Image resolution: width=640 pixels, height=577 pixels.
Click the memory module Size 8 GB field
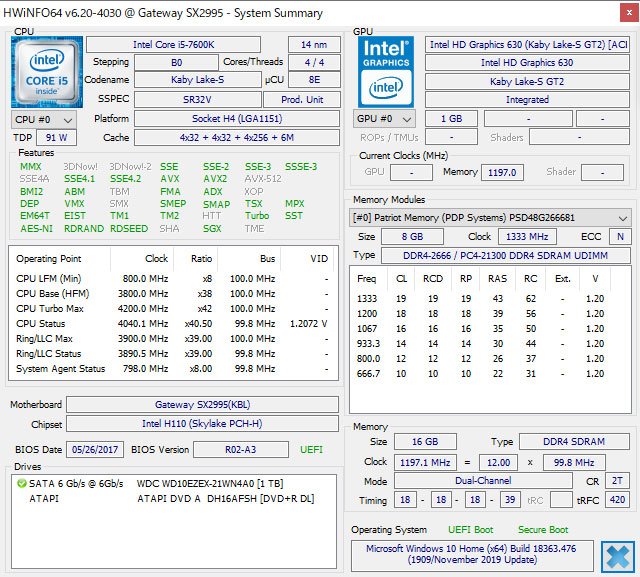pos(412,237)
